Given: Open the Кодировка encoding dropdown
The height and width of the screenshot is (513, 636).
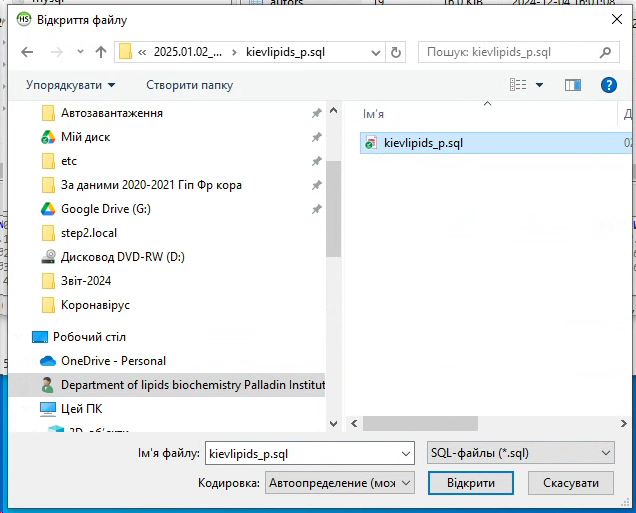Looking at the screenshot, I should click(340, 483).
